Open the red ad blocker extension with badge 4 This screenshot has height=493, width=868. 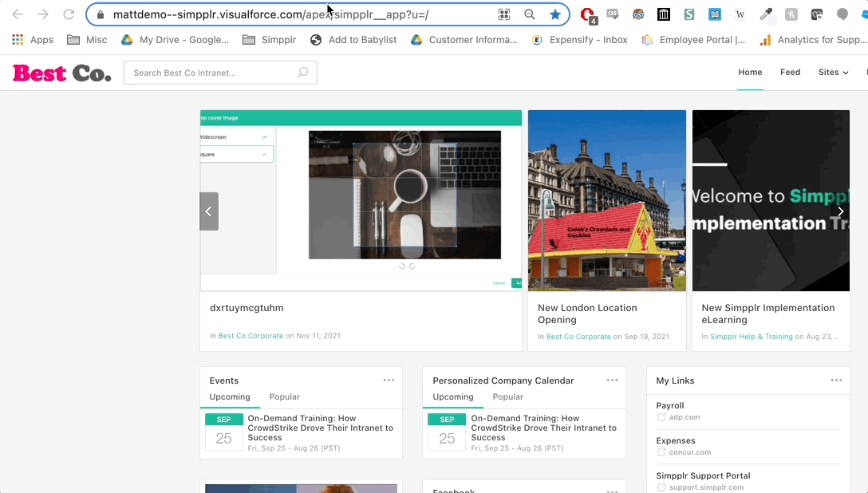pyautogui.click(x=588, y=15)
